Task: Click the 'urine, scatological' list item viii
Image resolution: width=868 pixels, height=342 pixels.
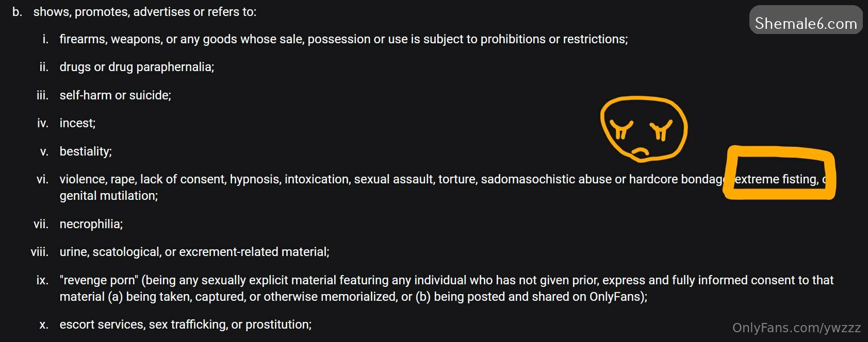Action: (194, 252)
